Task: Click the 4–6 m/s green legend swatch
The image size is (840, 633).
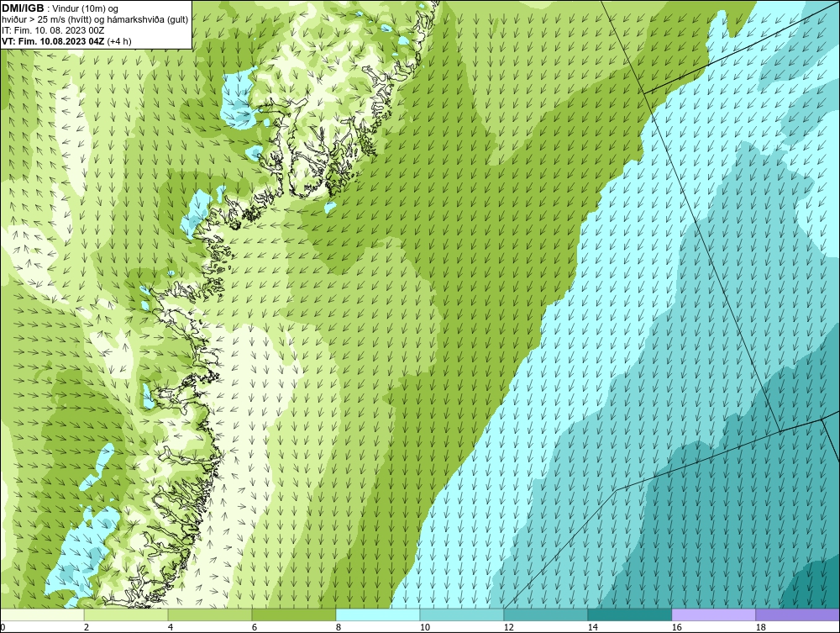Action: point(210,615)
